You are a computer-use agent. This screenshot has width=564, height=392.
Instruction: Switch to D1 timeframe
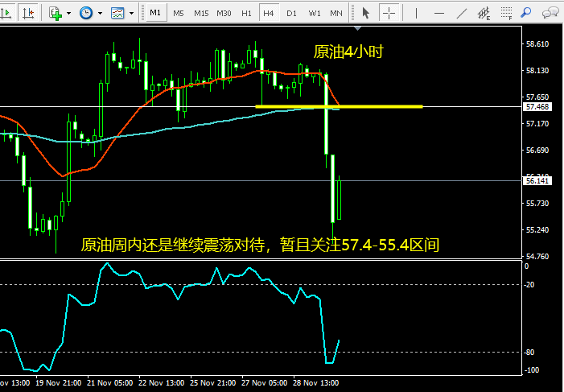pyautogui.click(x=291, y=14)
